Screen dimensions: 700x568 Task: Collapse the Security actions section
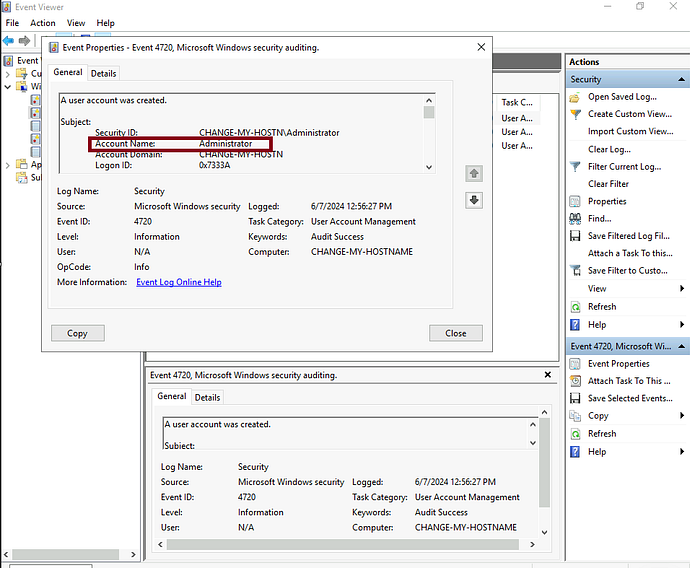pyautogui.click(x=681, y=79)
